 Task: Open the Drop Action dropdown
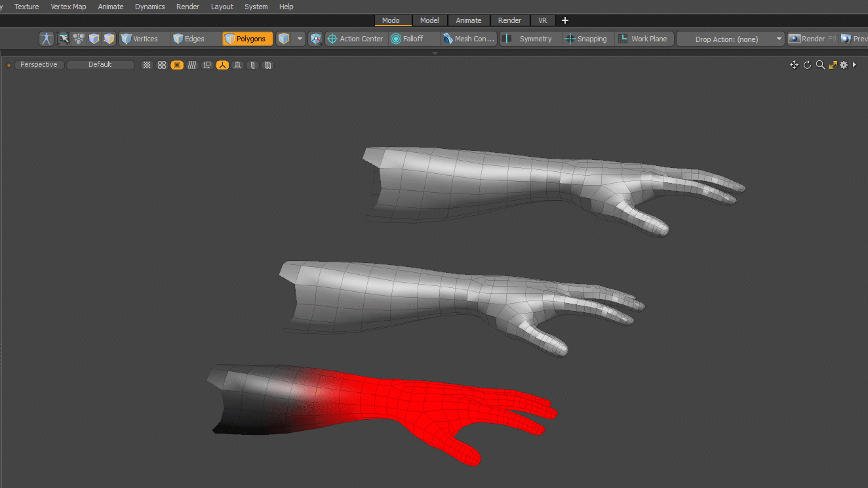731,39
